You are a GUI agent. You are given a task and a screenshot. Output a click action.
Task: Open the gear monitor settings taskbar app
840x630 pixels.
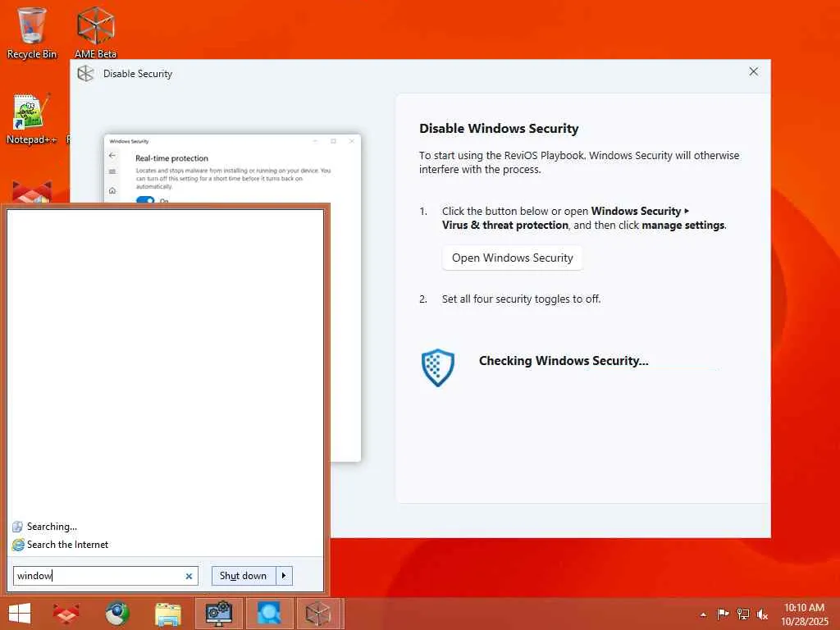point(218,614)
